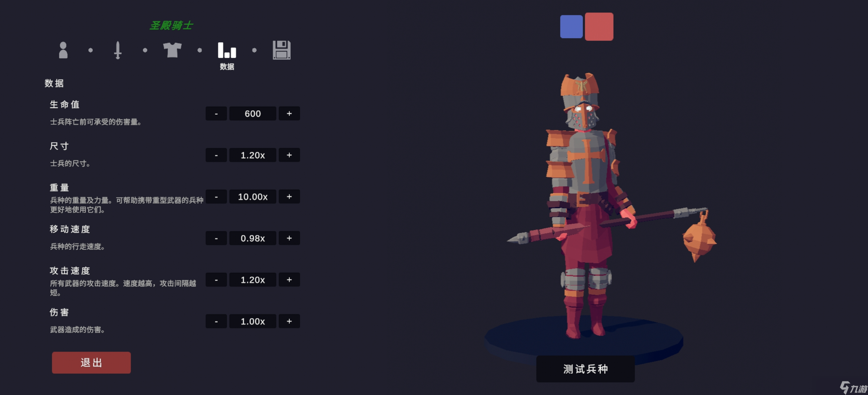Increase 生命值 health with plus button

point(289,114)
